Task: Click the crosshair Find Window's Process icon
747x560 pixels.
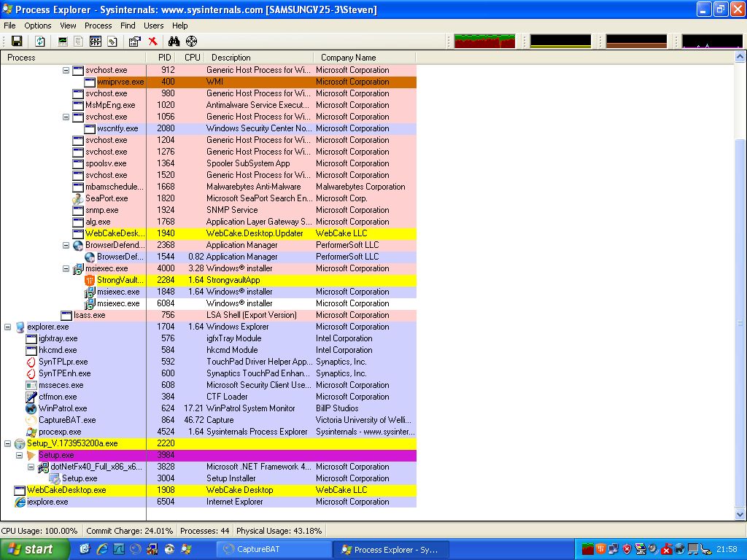Action: [192, 42]
